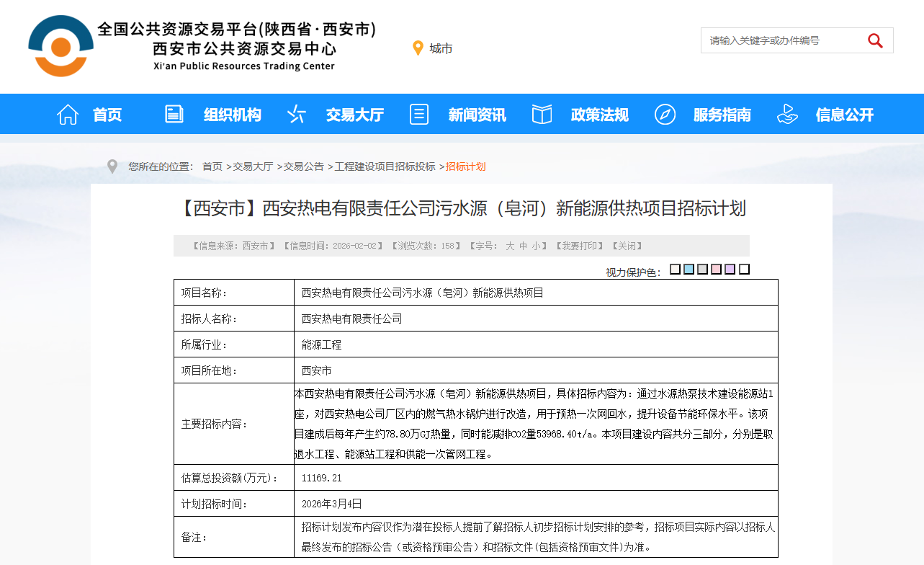The width and height of the screenshot is (924, 565).
Task: Click the hand icon beside 信息公开
Action: tap(787, 114)
